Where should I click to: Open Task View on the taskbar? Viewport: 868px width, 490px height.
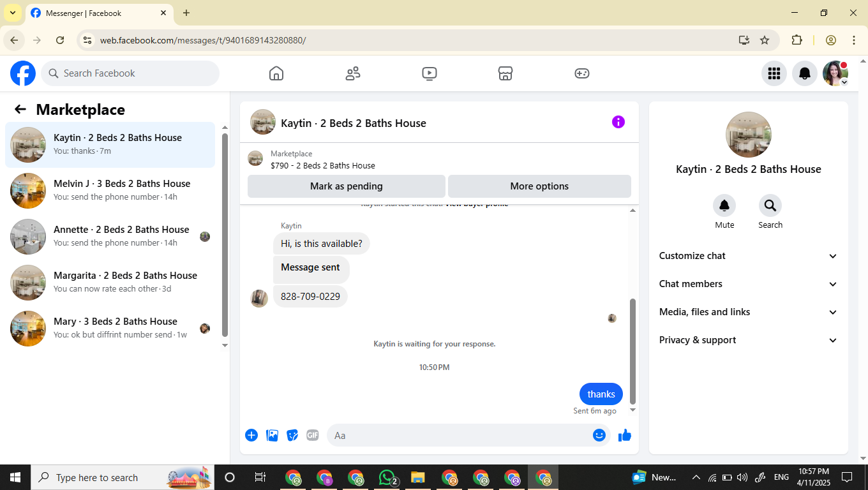(260, 477)
